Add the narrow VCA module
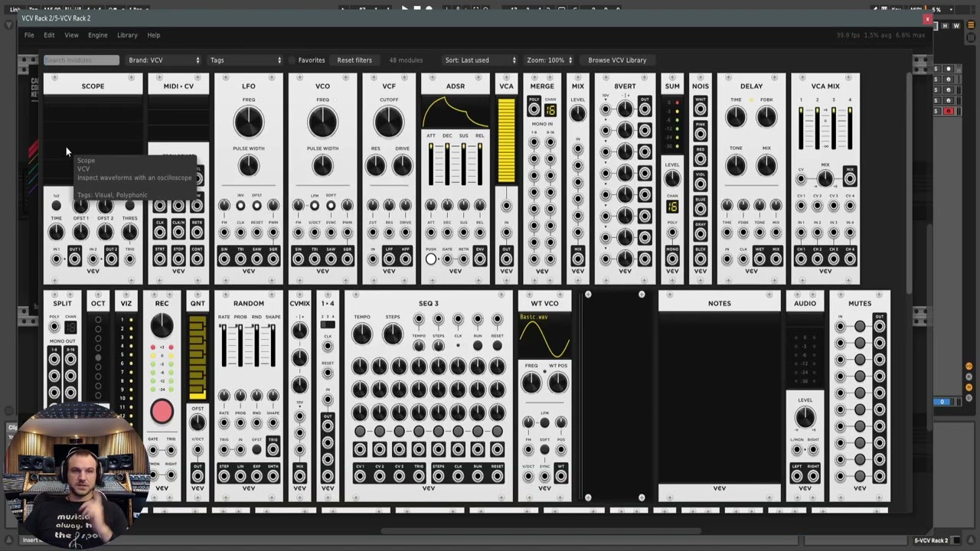Screen dimensions: 980x551 [506, 179]
